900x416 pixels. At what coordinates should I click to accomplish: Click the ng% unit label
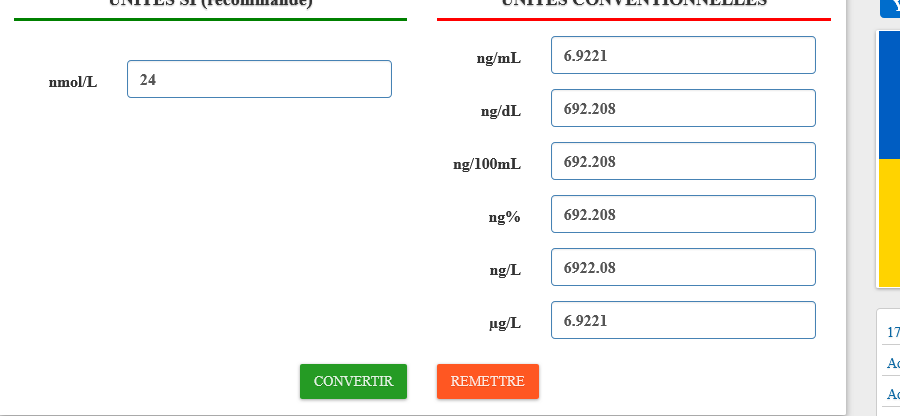505,217
